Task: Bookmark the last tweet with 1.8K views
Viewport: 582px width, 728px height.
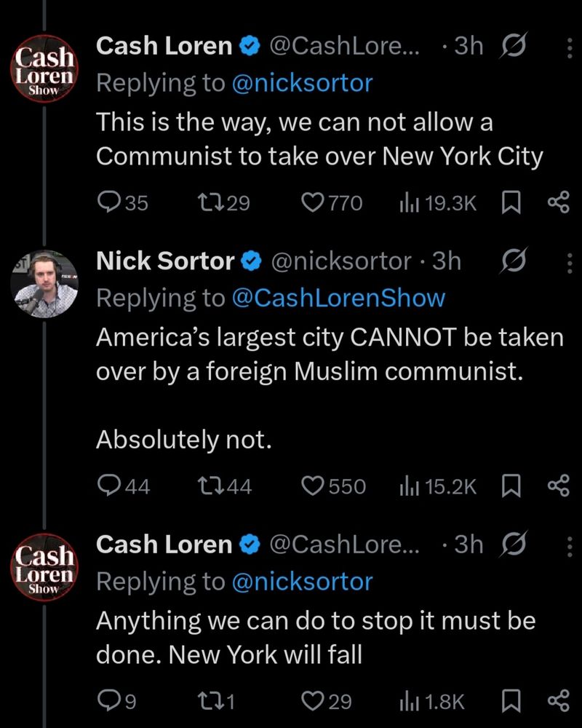Action: coord(510,700)
